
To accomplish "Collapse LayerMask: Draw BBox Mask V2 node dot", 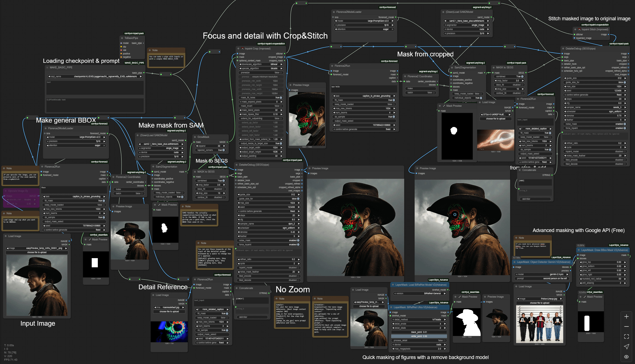I will click(579, 250).
